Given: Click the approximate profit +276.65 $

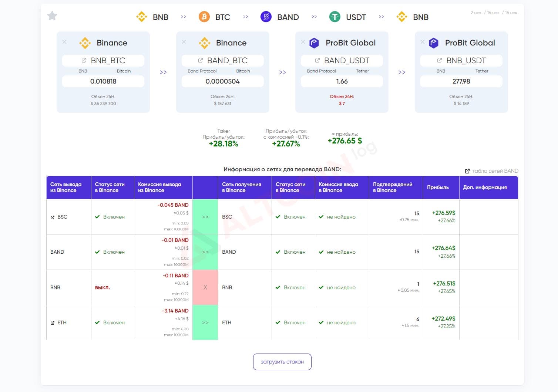Looking at the screenshot, I should point(345,141).
